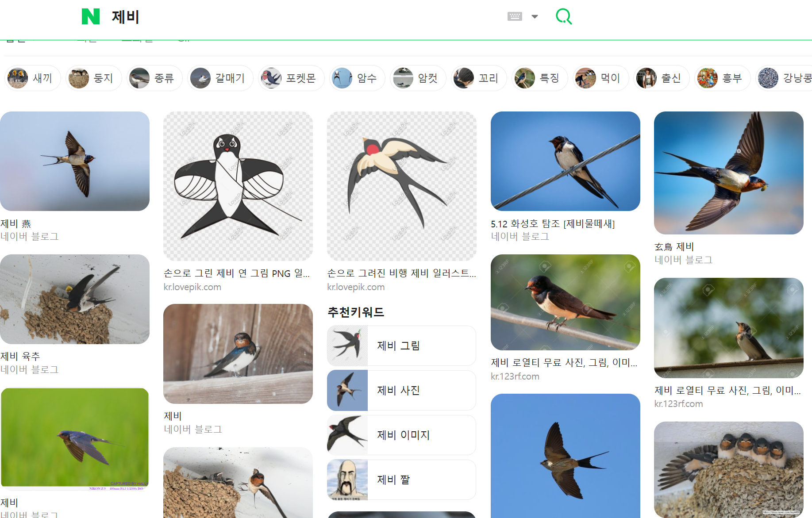Click the green Naver N logo
Screen dimensions: 812x518
(91, 16)
